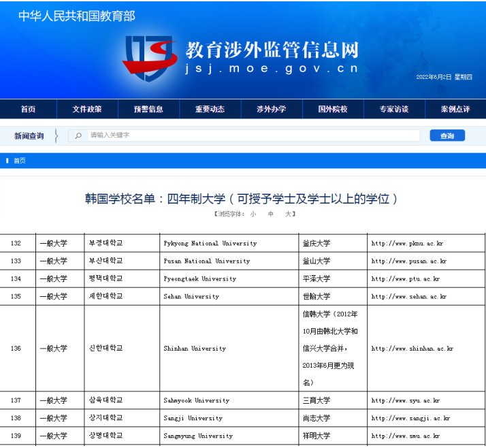The height and width of the screenshot is (448, 486).
Task: Open the smu.ac.kr website URL
Action: [406, 436]
